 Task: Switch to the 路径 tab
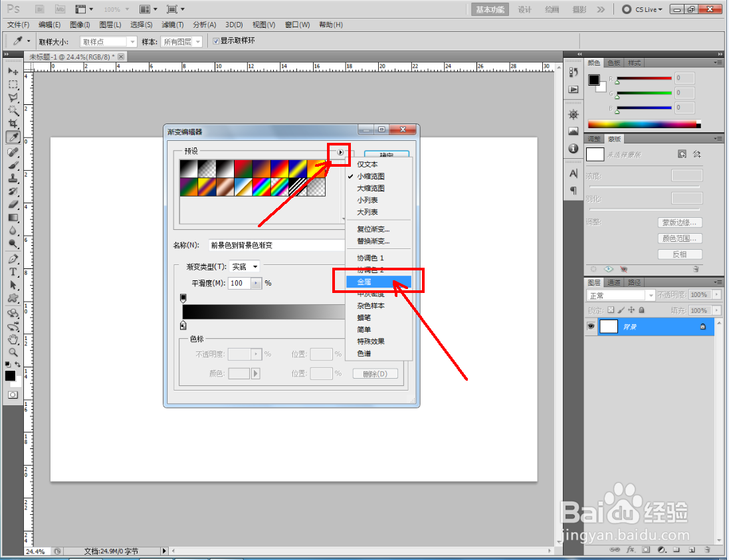[x=634, y=282]
